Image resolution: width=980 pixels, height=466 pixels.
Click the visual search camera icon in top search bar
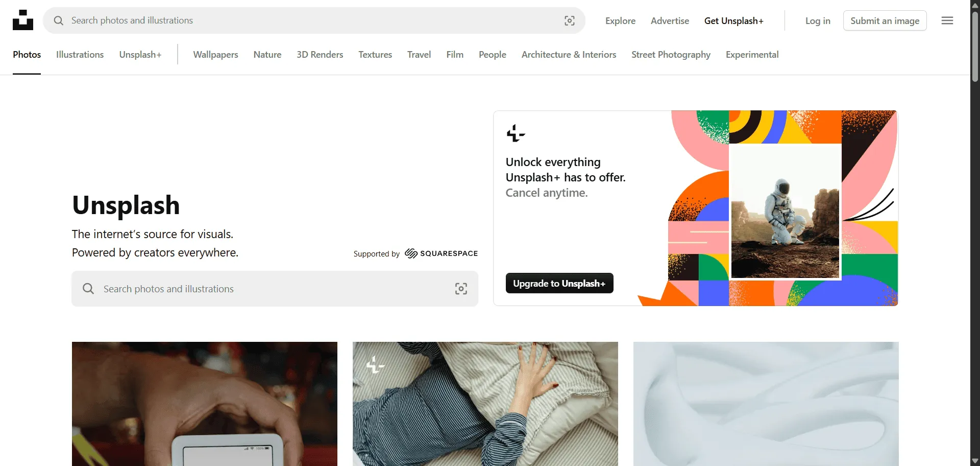coord(570,20)
